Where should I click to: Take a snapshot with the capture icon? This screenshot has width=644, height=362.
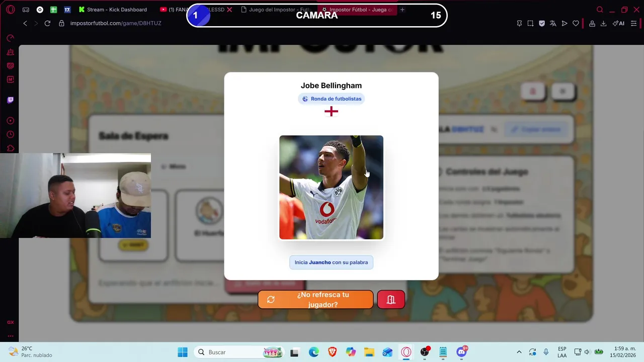click(530, 23)
